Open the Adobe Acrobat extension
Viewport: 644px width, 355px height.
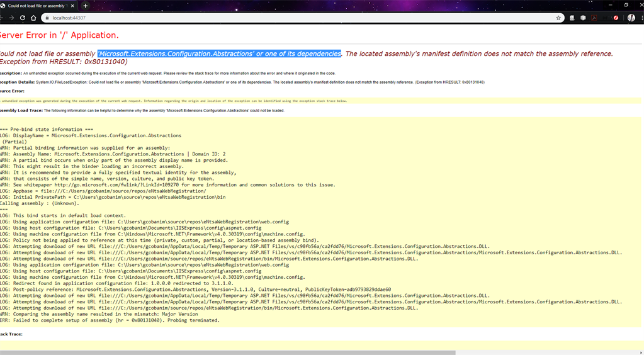[x=594, y=18]
